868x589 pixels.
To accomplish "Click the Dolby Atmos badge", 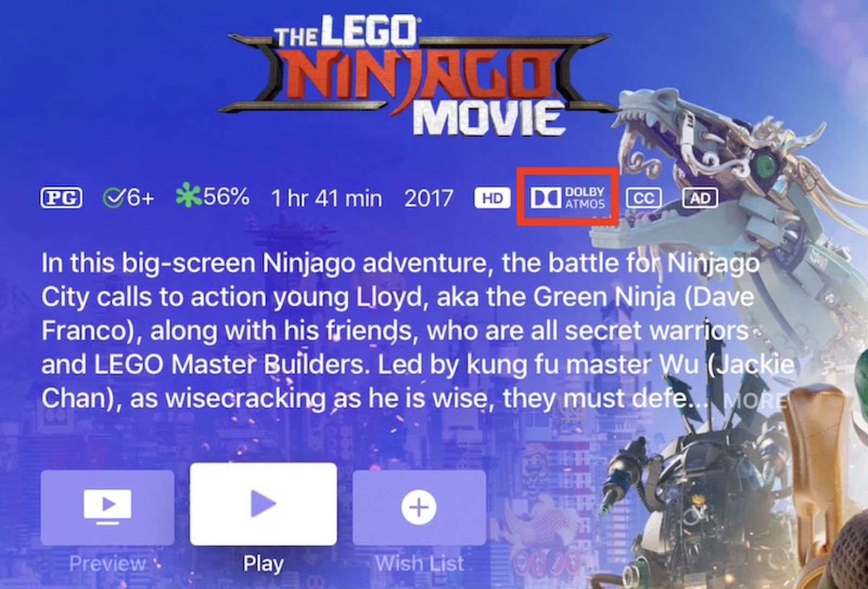I will coord(568,198).
